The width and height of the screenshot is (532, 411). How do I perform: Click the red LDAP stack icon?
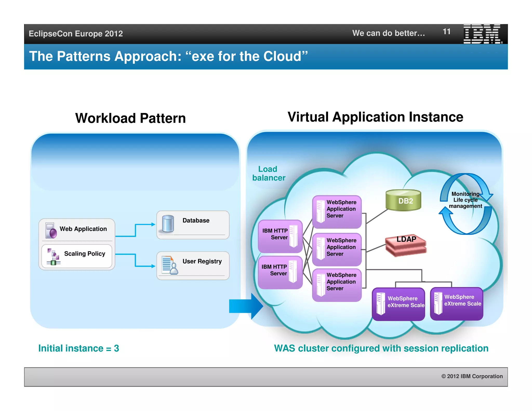406,245
